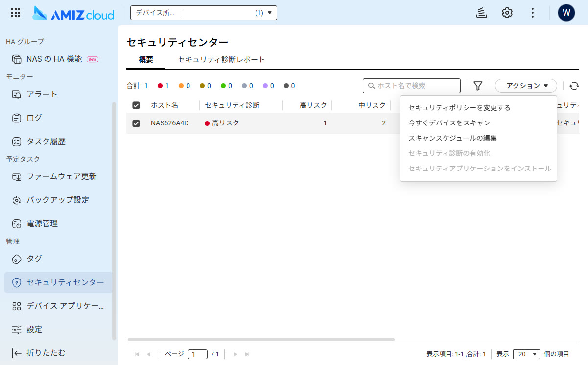Open the app launcher grid icon

[16, 13]
